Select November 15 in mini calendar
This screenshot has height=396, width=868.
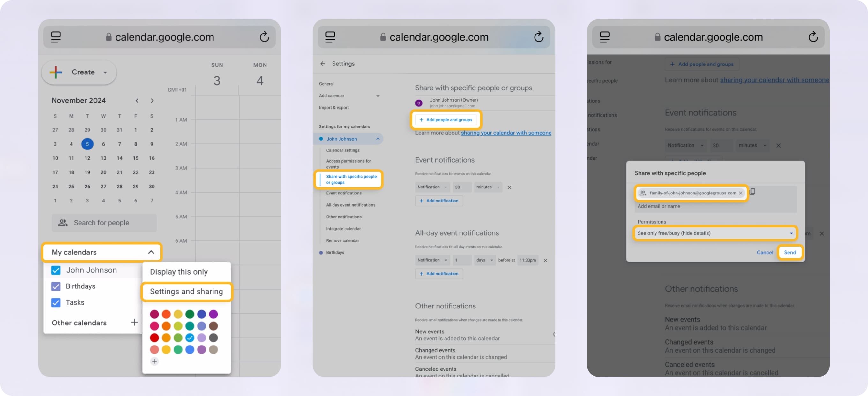click(x=135, y=158)
